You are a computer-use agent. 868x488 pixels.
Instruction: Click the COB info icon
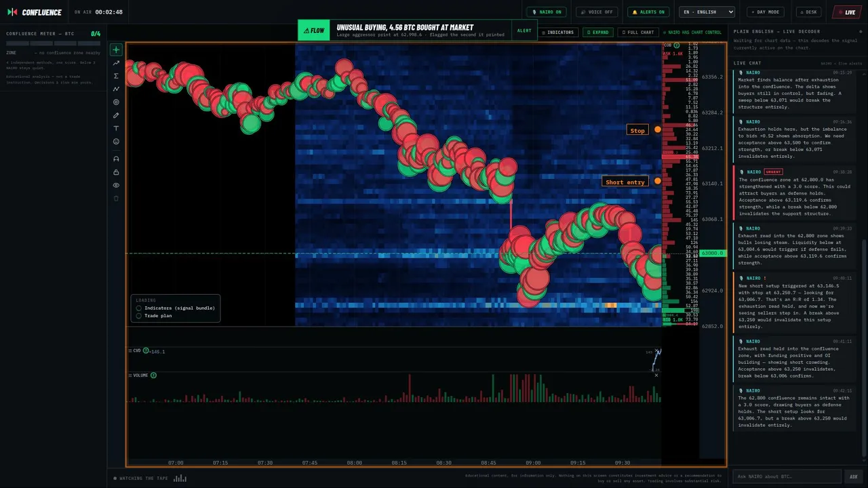pos(677,45)
